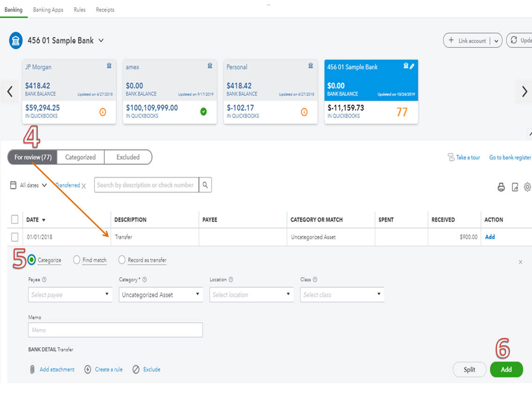This screenshot has height=399, width=532.
Task: Open the Category dropdown
Action: (161, 295)
